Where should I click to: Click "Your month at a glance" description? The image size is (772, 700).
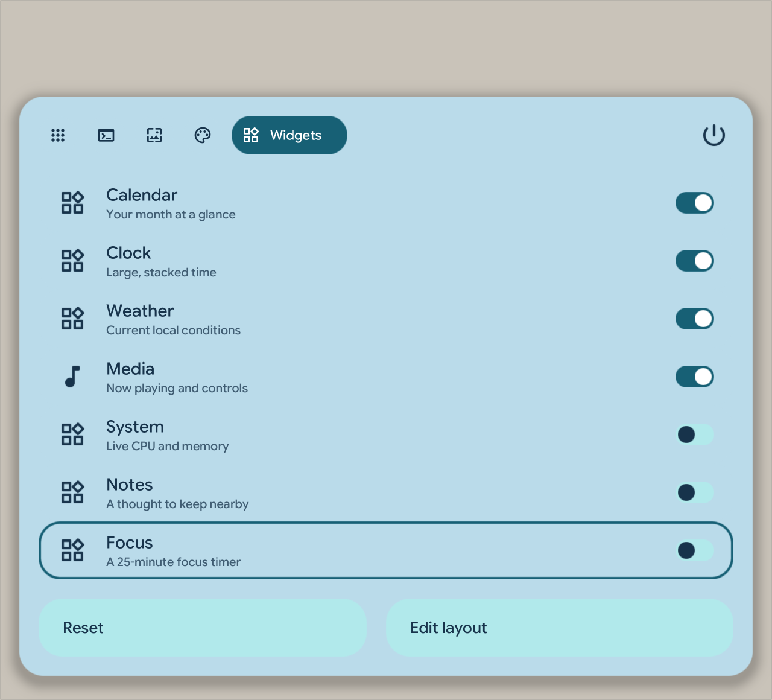(171, 214)
